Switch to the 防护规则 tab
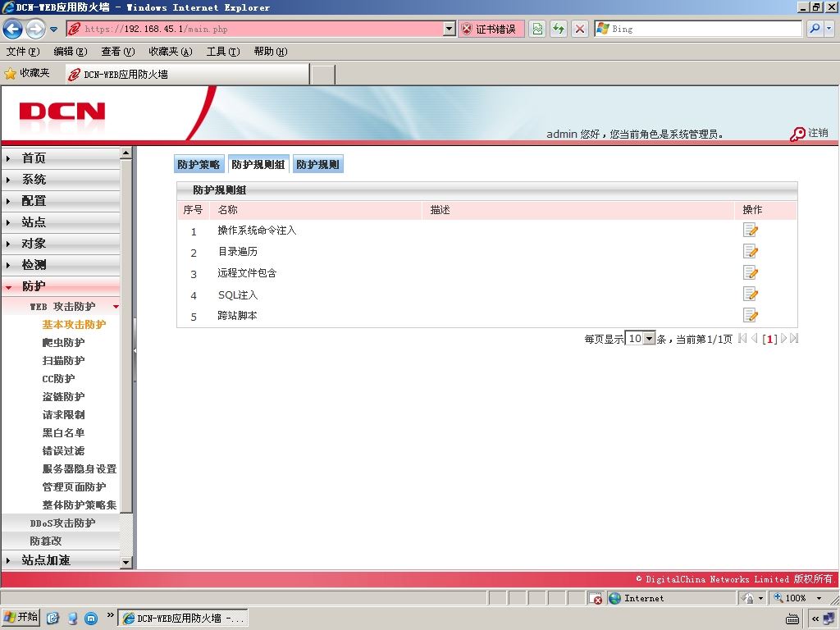Viewport: 840px width, 630px height. tap(317, 164)
